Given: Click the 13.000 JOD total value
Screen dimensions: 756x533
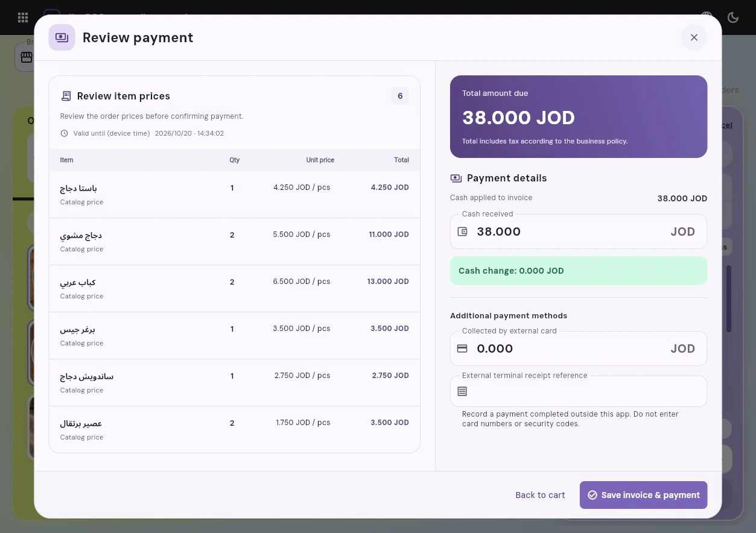Looking at the screenshot, I should click(388, 282).
